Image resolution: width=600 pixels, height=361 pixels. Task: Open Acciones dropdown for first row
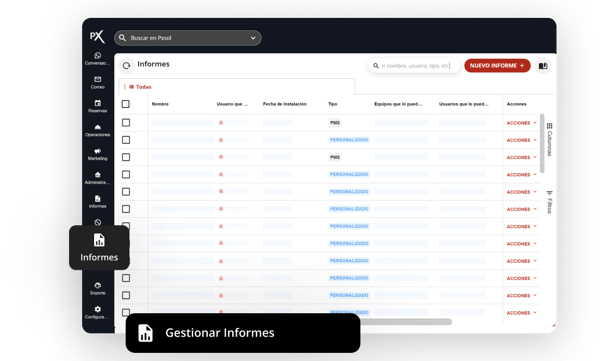[522, 123]
